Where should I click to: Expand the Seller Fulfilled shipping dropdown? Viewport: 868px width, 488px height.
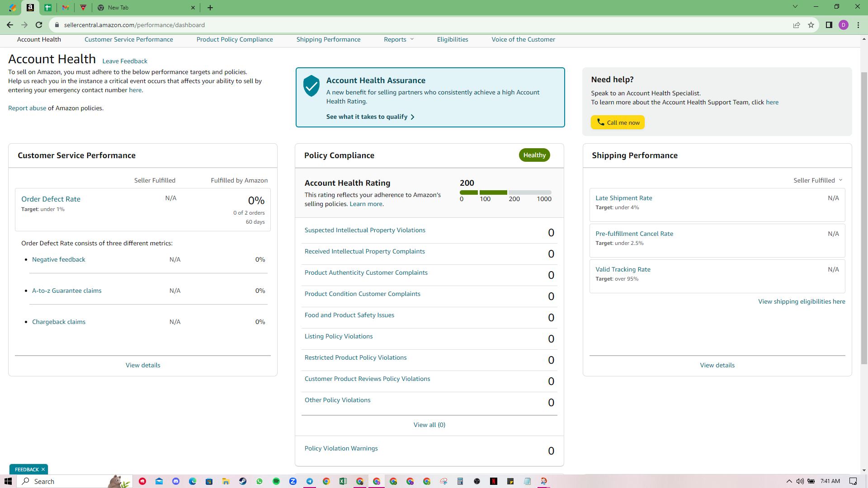(x=818, y=180)
